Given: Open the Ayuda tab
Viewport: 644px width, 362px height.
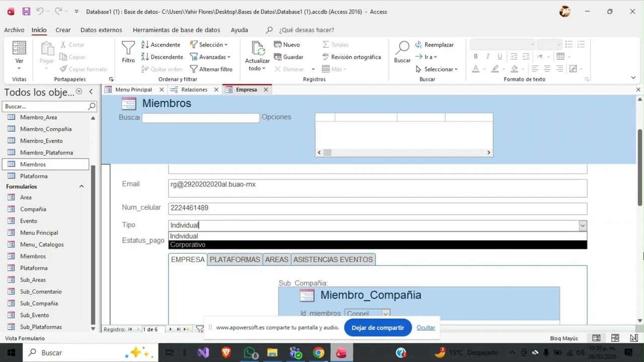Looking at the screenshot, I should (x=239, y=30).
